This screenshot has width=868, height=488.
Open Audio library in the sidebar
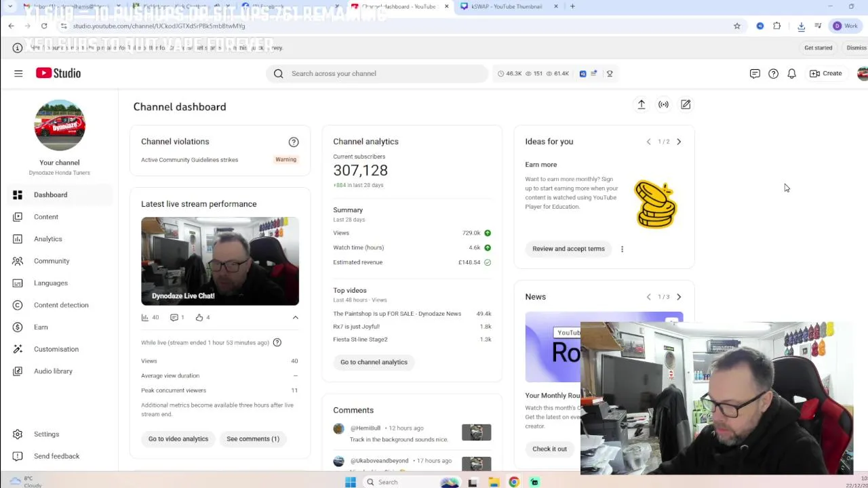tap(59, 371)
